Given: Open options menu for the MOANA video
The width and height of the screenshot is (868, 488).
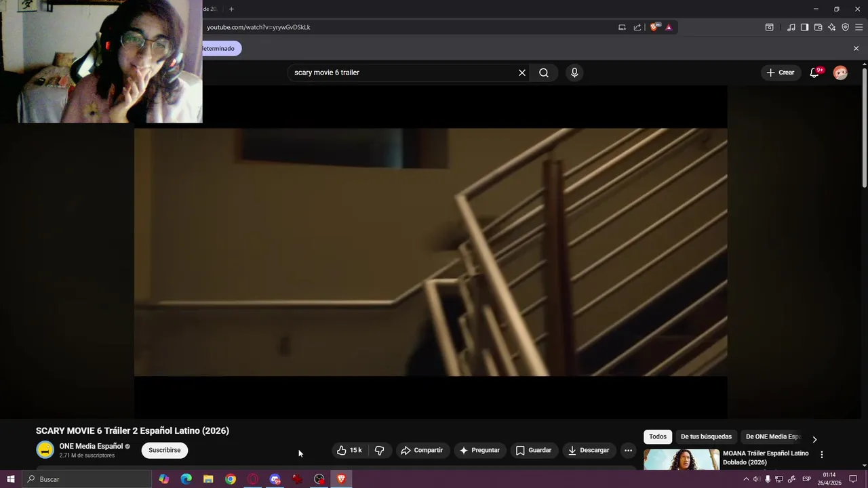Looking at the screenshot, I should [822, 455].
